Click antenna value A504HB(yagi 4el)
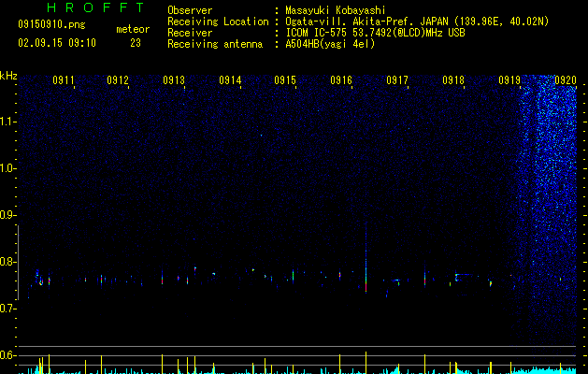The height and width of the screenshot is (374, 588). (330, 44)
